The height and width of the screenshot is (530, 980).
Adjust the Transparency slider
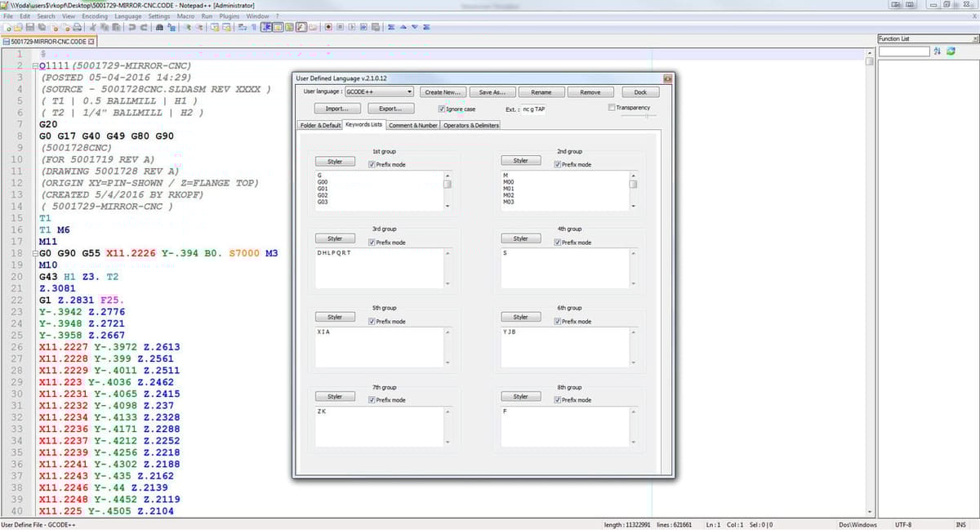tap(639, 116)
